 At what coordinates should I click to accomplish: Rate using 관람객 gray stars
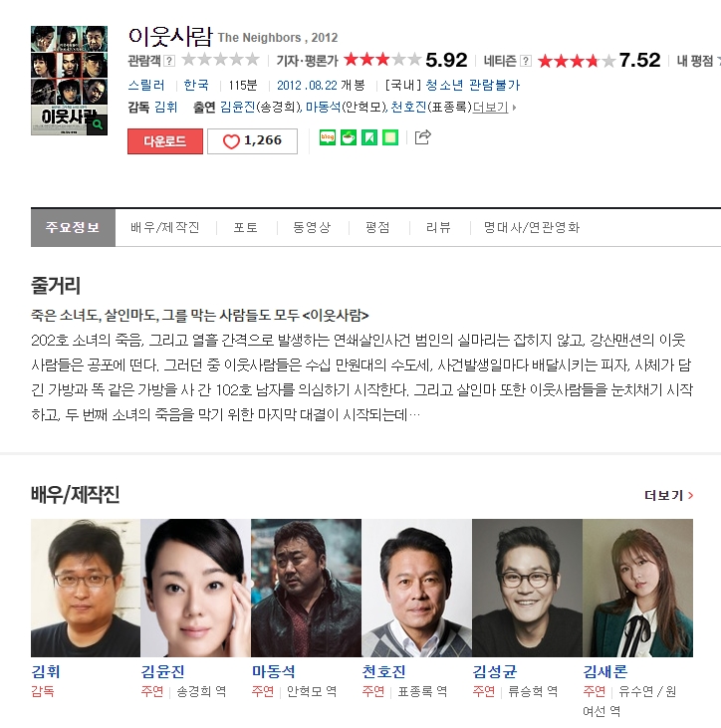point(220,60)
